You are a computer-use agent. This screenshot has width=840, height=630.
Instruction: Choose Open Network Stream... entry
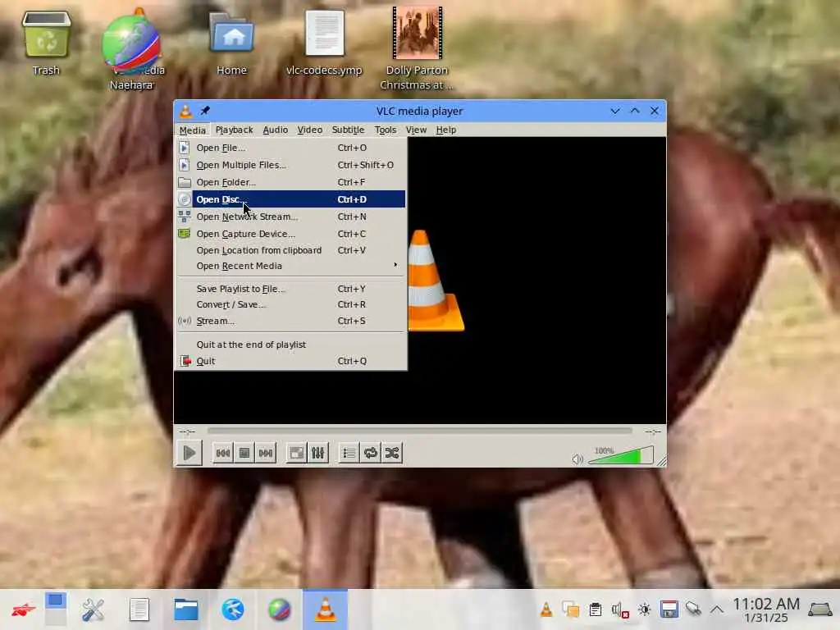[x=291, y=217]
